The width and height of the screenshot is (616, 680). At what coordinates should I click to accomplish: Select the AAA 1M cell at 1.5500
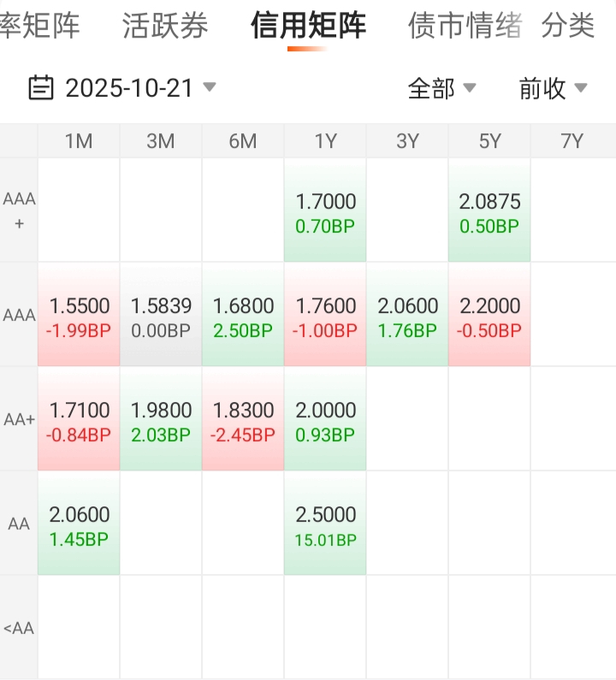[79, 317]
